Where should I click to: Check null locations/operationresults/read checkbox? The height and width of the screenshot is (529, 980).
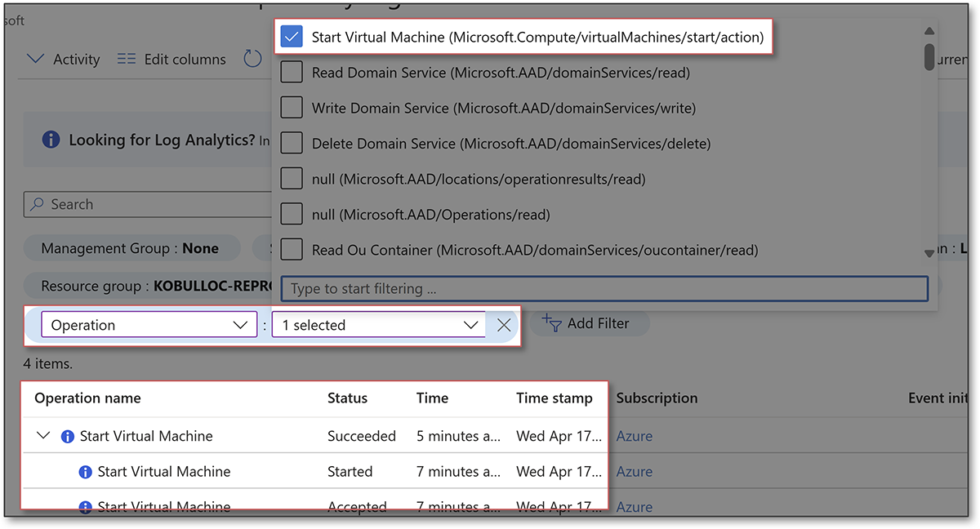point(292,179)
